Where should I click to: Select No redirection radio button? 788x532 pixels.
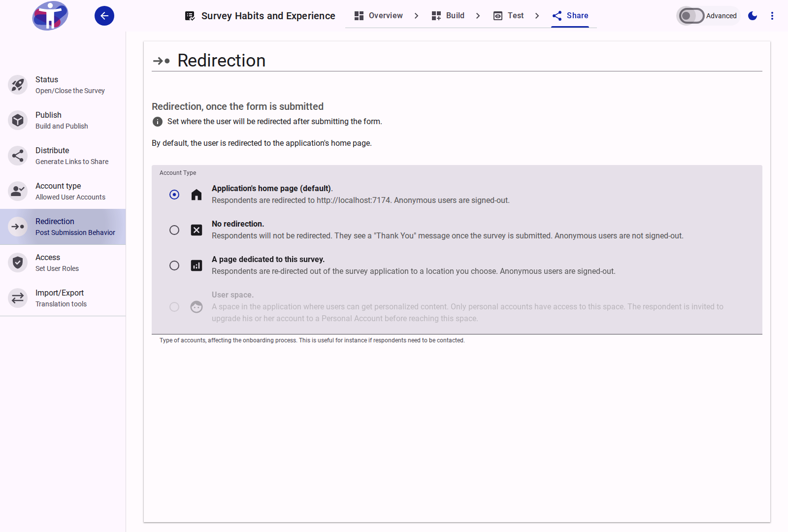click(x=174, y=230)
